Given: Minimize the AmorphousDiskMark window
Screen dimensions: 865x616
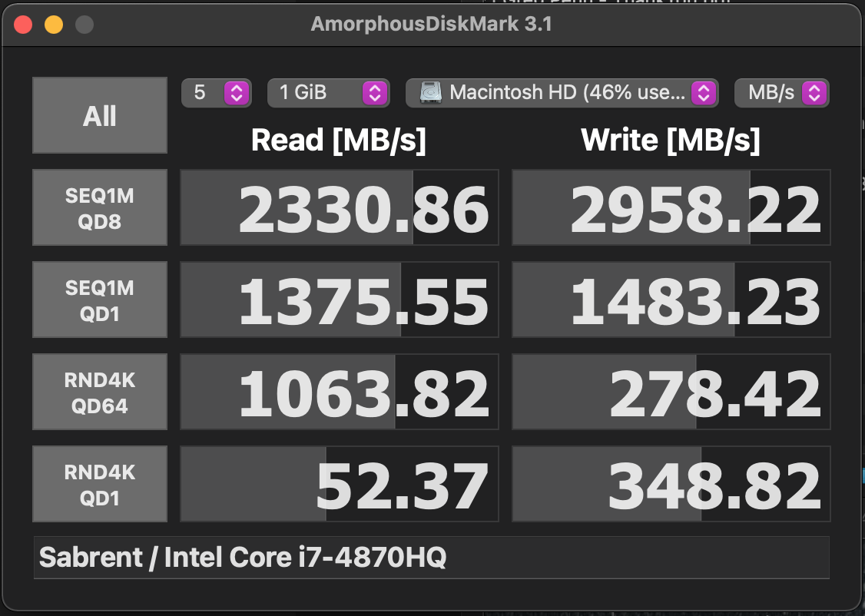Looking at the screenshot, I should coord(54,25).
